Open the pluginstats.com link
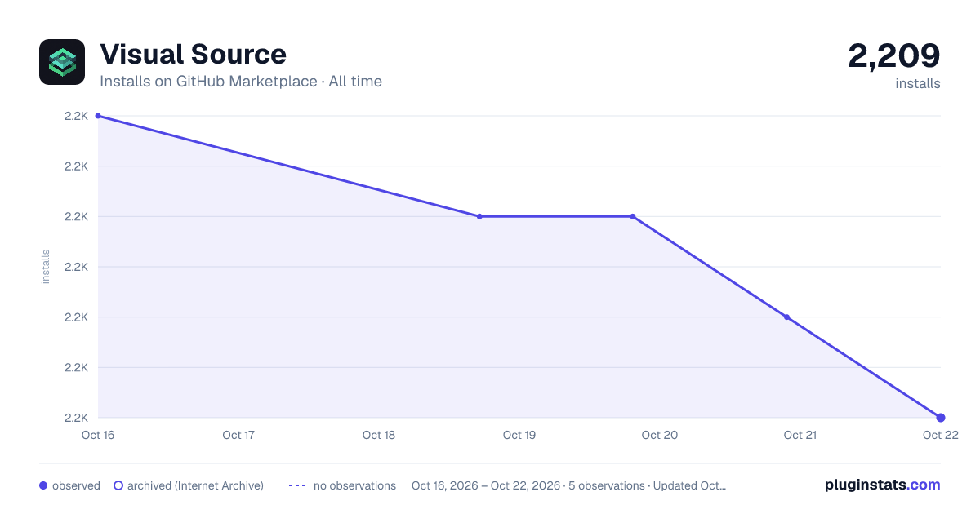980x514 pixels. pyautogui.click(x=882, y=485)
